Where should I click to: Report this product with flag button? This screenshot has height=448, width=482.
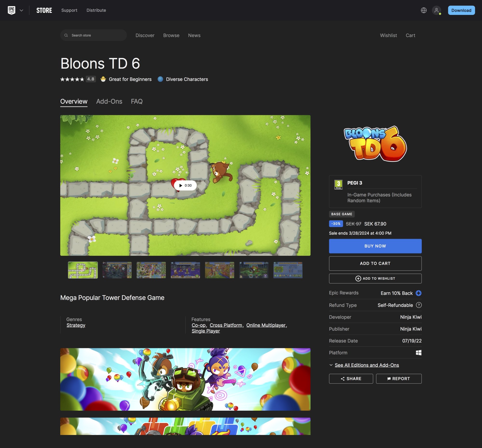tap(399, 378)
